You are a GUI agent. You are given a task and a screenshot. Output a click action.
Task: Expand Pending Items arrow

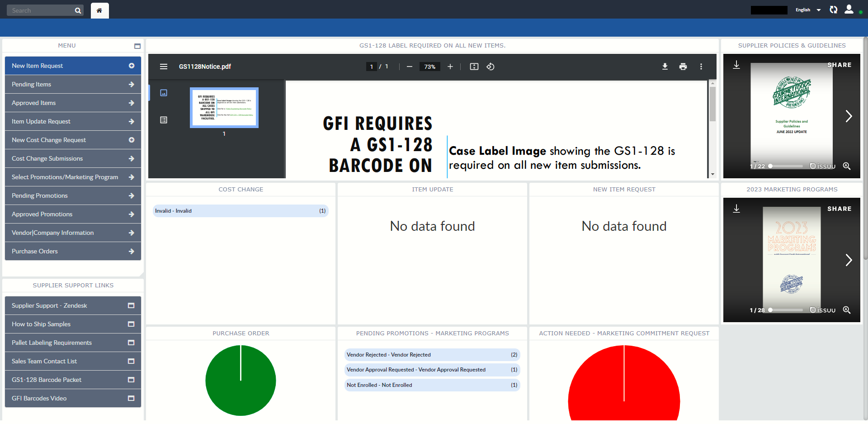(x=132, y=84)
